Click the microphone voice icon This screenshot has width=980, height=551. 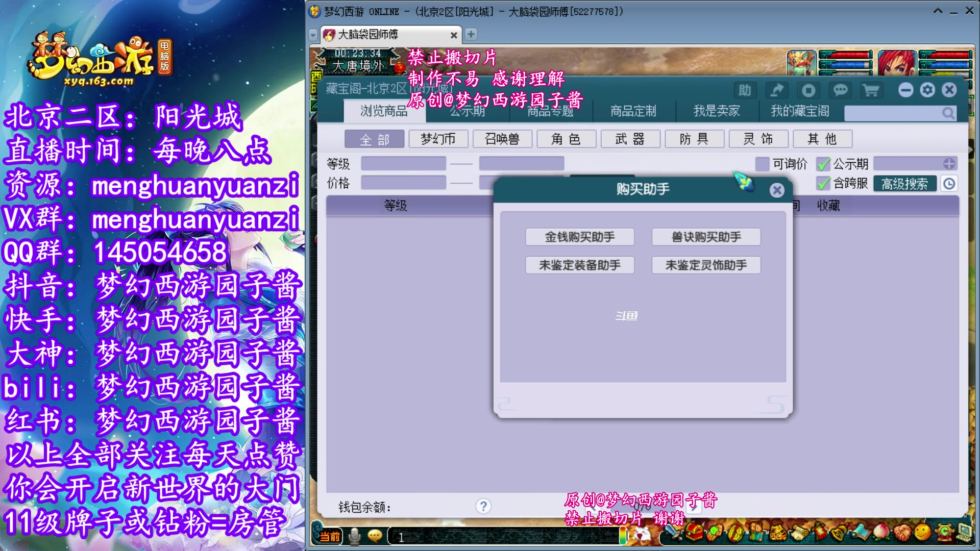[x=354, y=536]
